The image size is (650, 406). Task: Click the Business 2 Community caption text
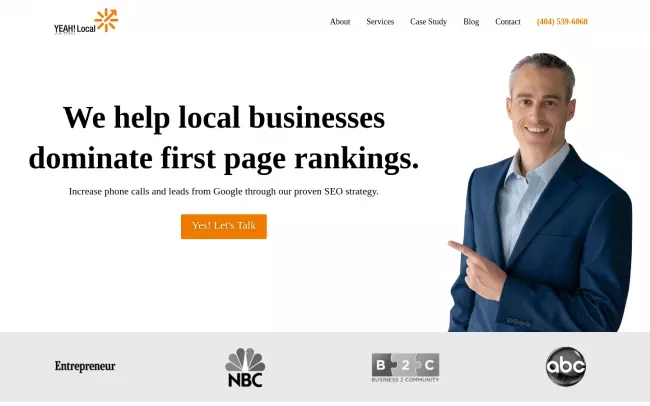click(405, 380)
